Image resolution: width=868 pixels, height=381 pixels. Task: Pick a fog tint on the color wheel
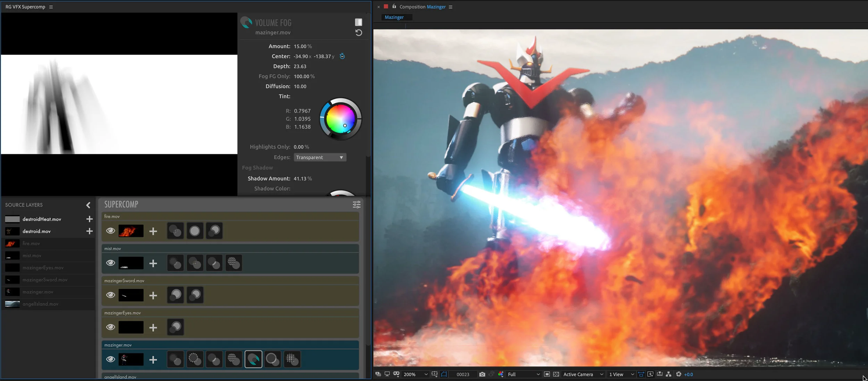(x=341, y=119)
